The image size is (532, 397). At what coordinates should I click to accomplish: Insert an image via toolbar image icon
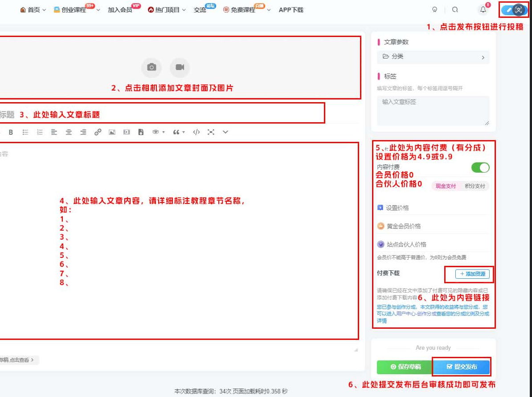tap(112, 132)
